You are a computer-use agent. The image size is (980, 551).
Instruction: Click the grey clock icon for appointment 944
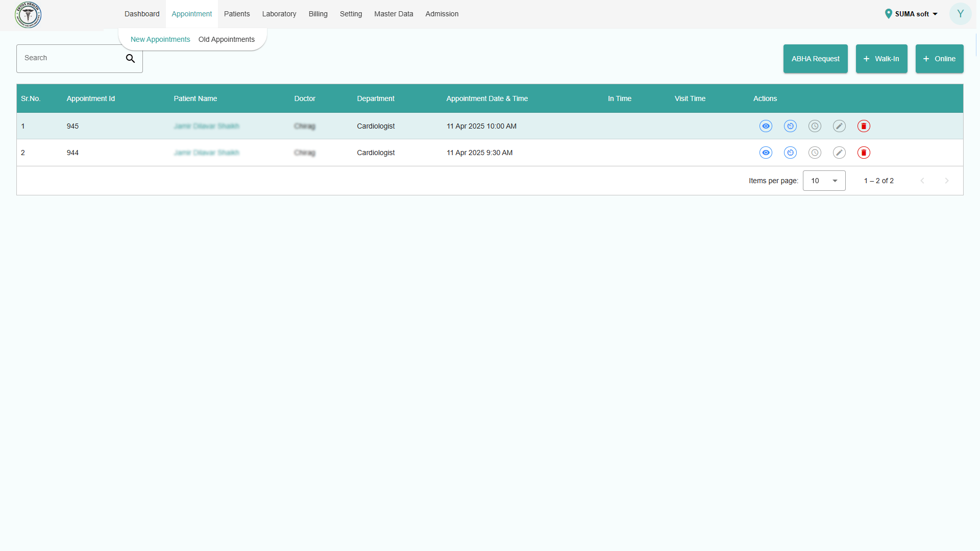(x=815, y=153)
